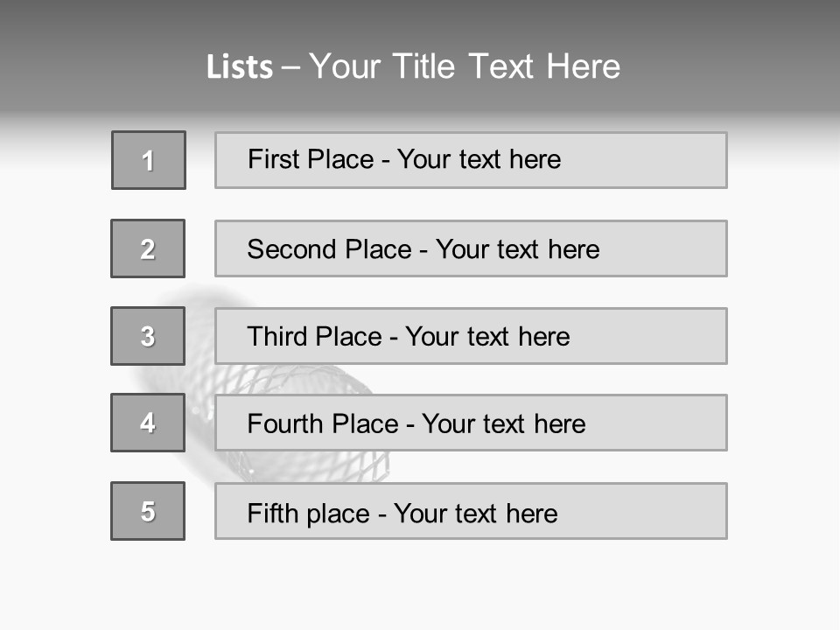
Task: Click the words 'Second Place'
Action: 328,249
